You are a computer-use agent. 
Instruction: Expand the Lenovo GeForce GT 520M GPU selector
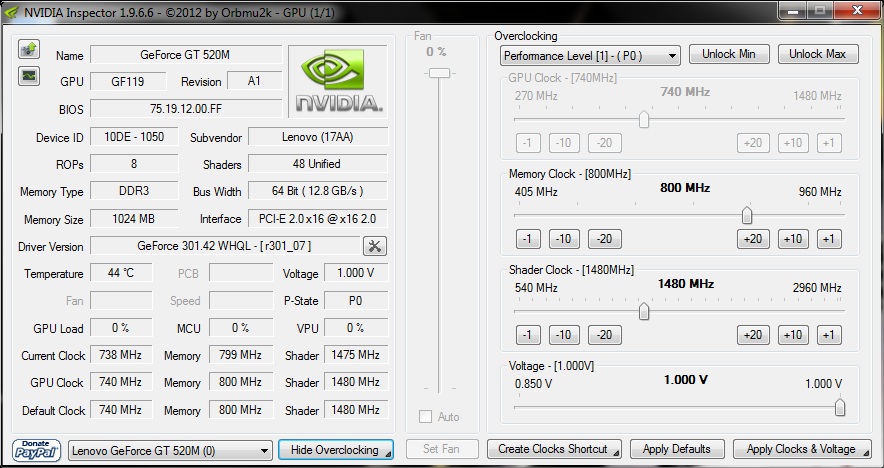170,450
